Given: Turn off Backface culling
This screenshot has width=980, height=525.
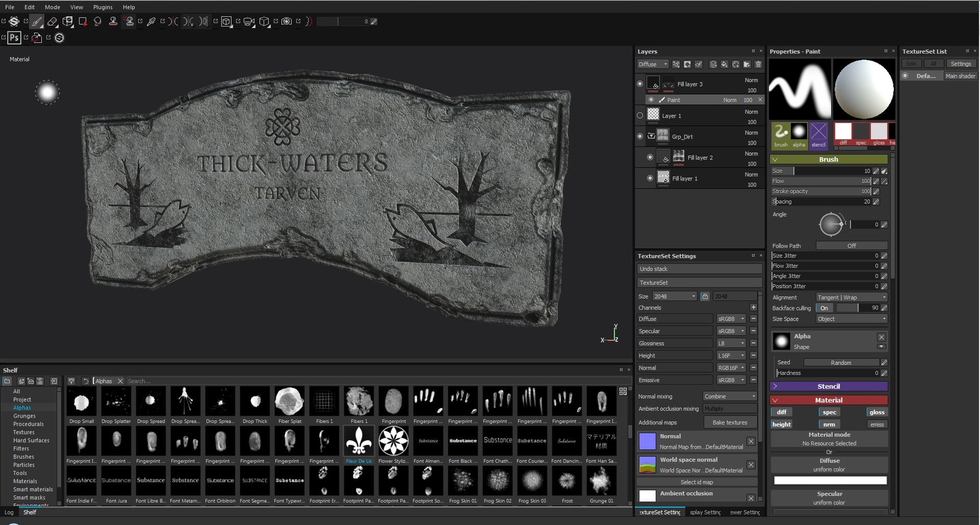Looking at the screenshot, I should coord(824,308).
